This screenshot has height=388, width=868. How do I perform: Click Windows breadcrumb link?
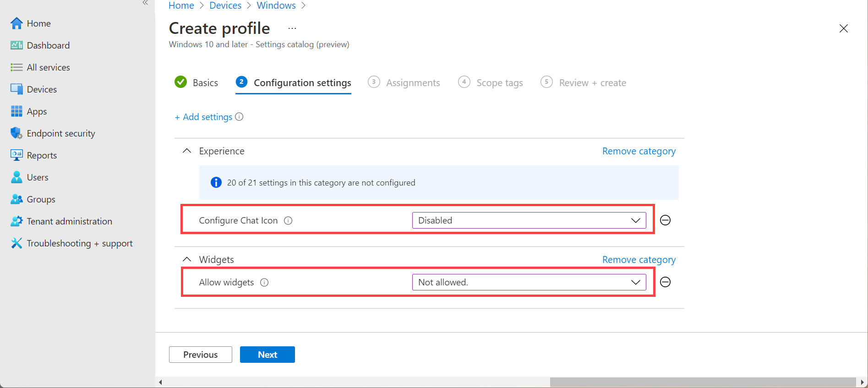click(276, 5)
